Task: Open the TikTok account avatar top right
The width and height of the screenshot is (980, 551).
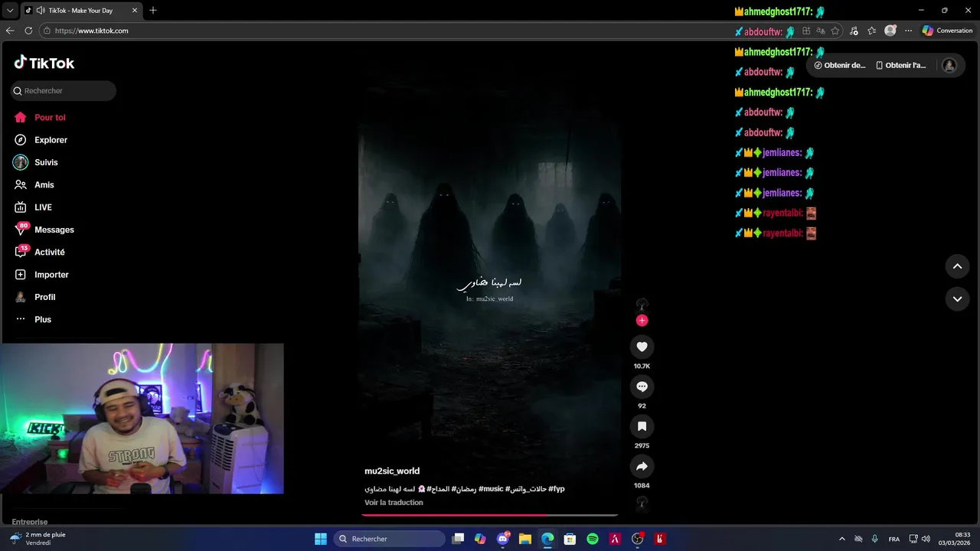Action: pyautogui.click(x=949, y=65)
